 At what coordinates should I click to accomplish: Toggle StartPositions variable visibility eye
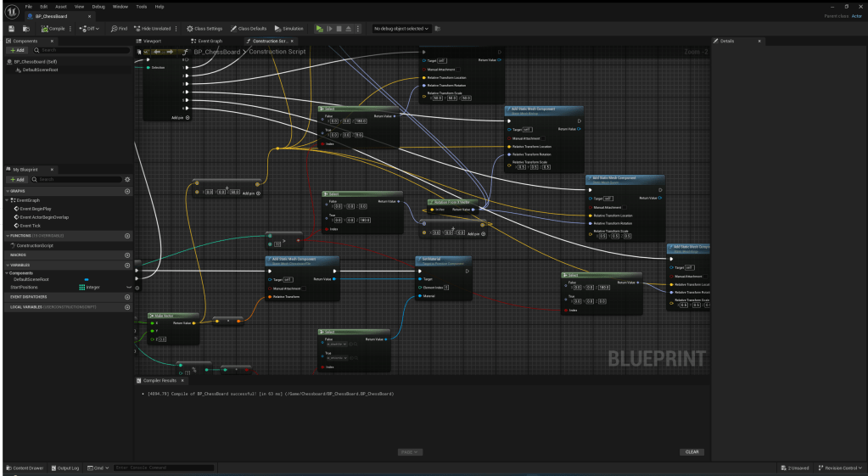[128, 287]
